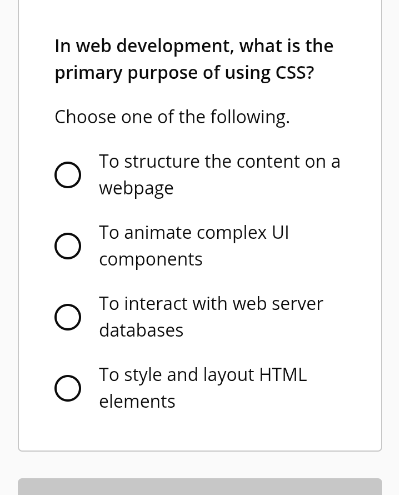Click the word 'HTML' in the last answer

click(283, 375)
